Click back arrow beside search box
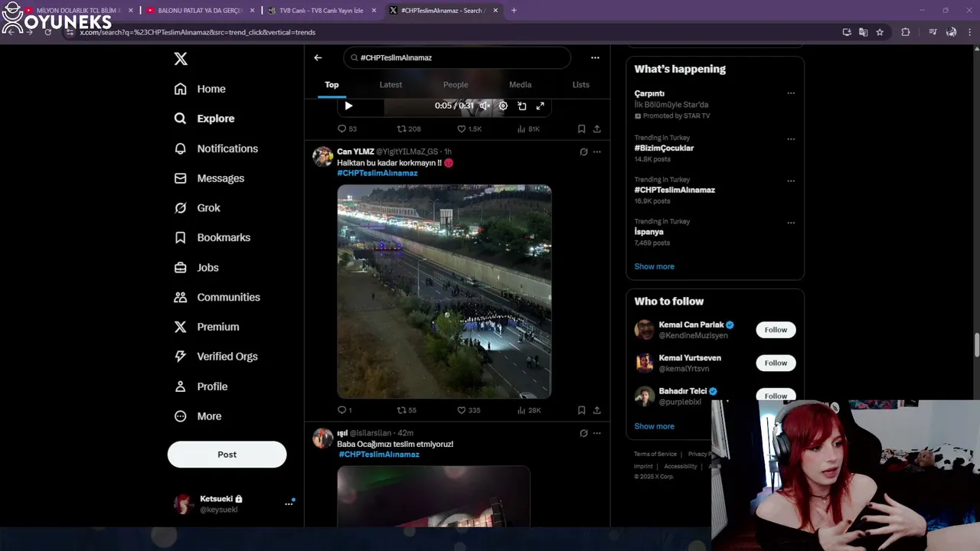The width and height of the screenshot is (980, 551). [318, 57]
